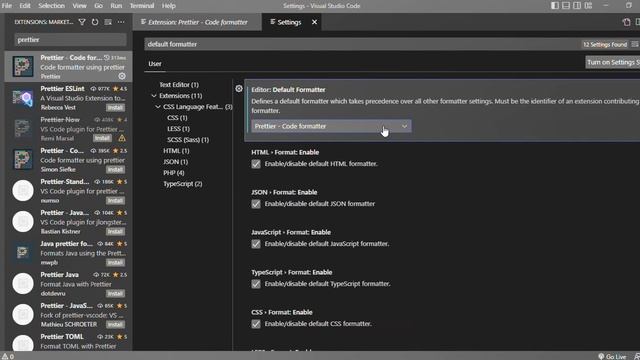Install Java prettier formatter extension
Viewport: 640px width, 360px height.
[116, 262]
